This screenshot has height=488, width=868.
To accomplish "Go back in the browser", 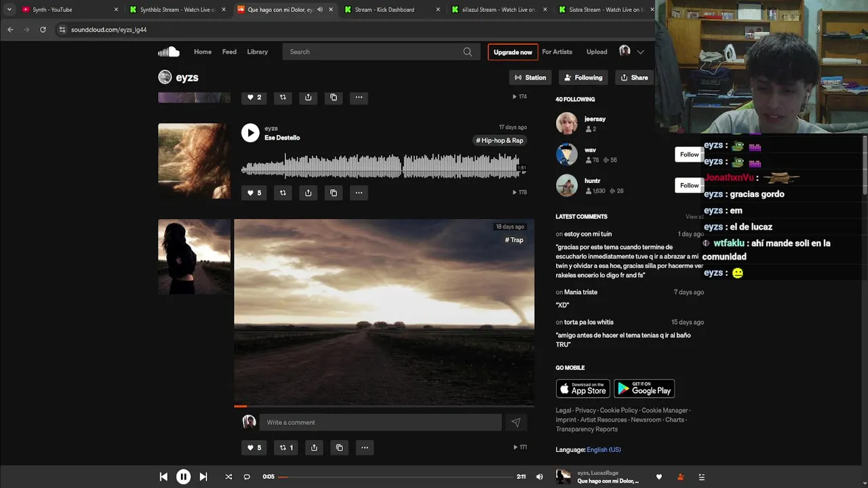I will coord(10,30).
